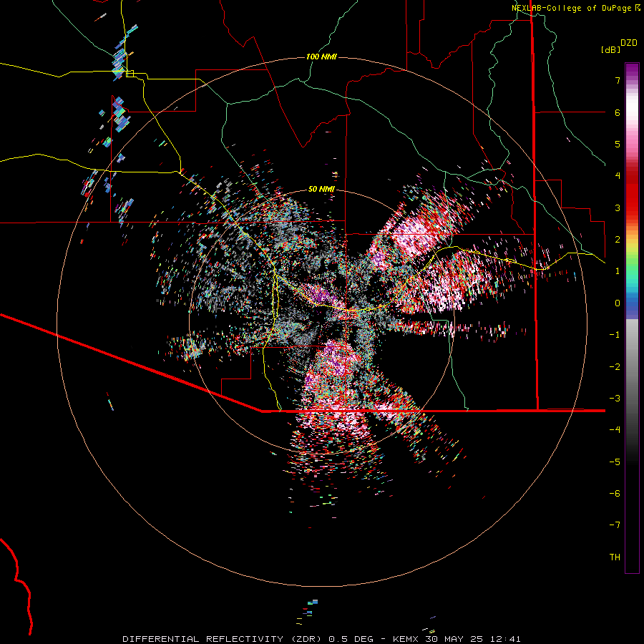
Task: Click the color scale value -2
Action: pyautogui.click(x=615, y=366)
